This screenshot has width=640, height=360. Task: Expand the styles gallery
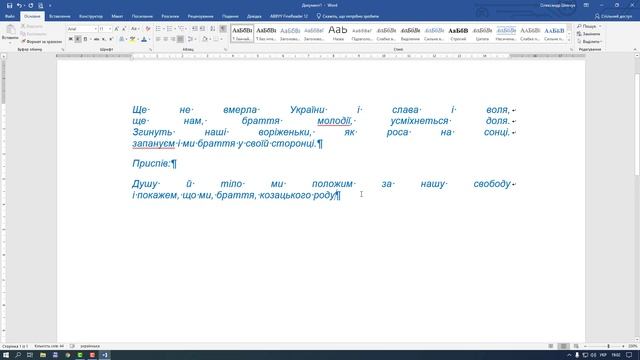[x=569, y=40]
